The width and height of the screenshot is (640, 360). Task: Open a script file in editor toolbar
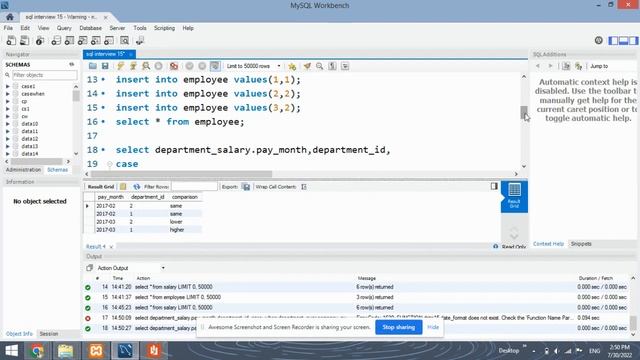click(x=93, y=66)
